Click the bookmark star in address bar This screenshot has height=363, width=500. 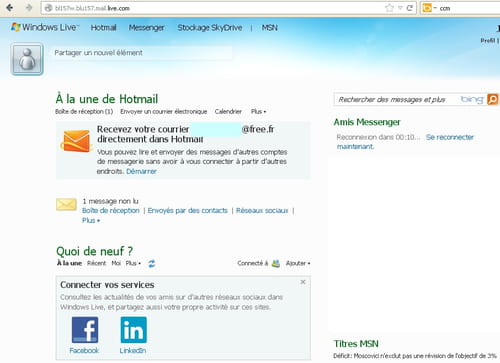389,8
